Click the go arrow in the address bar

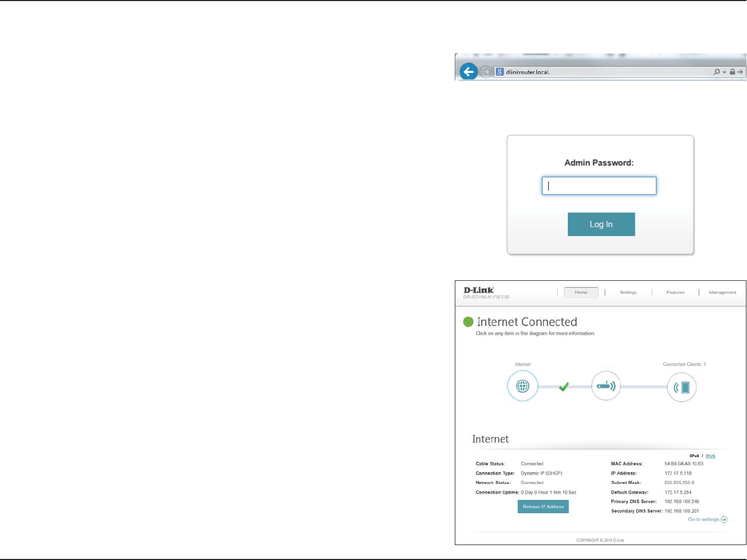coord(740,72)
